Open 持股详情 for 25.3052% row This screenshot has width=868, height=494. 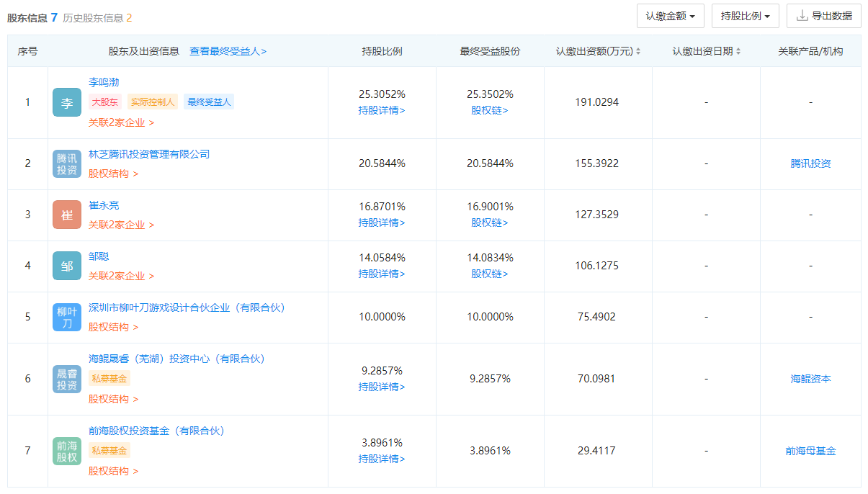[x=382, y=110]
